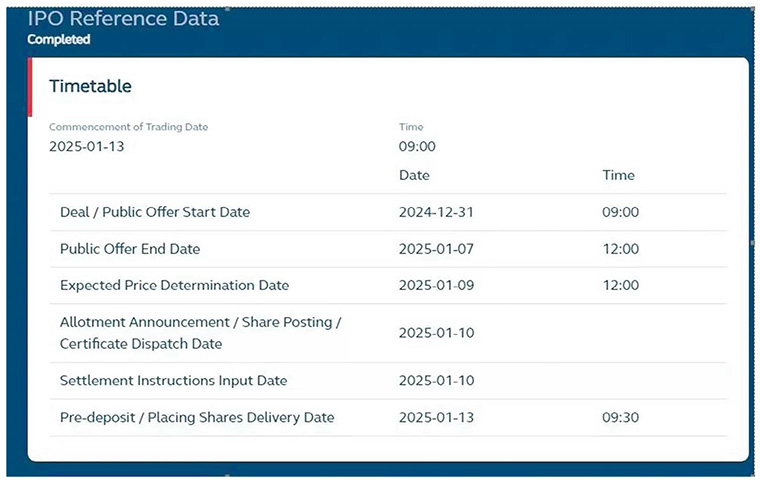Viewport: 760px width, 484px height.
Task: Click the Commencement of Trading Date label
Action: (x=129, y=127)
